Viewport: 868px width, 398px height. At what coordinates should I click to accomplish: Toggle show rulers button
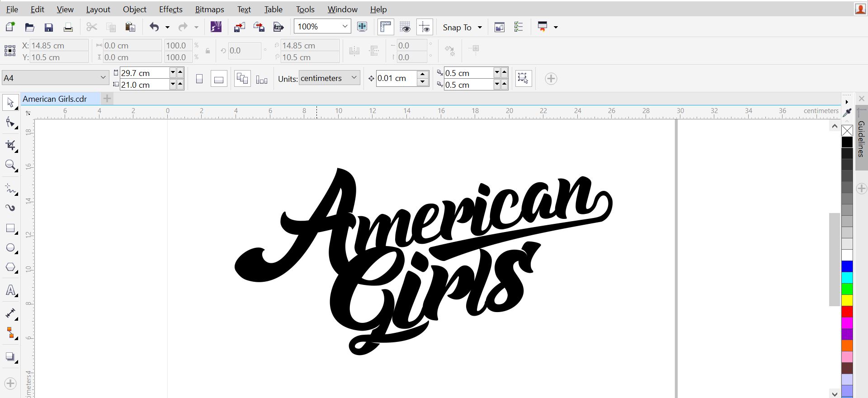(x=386, y=27)
